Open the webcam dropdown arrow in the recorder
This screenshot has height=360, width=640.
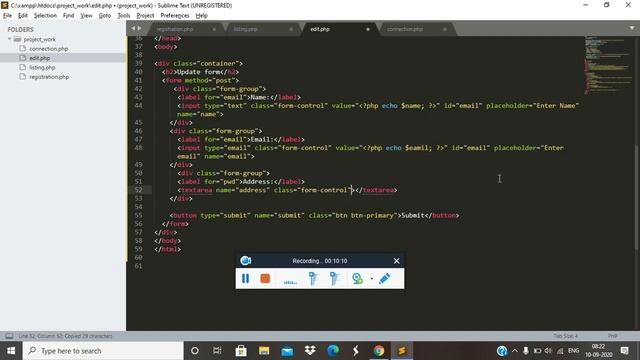[x=371, y=279]
